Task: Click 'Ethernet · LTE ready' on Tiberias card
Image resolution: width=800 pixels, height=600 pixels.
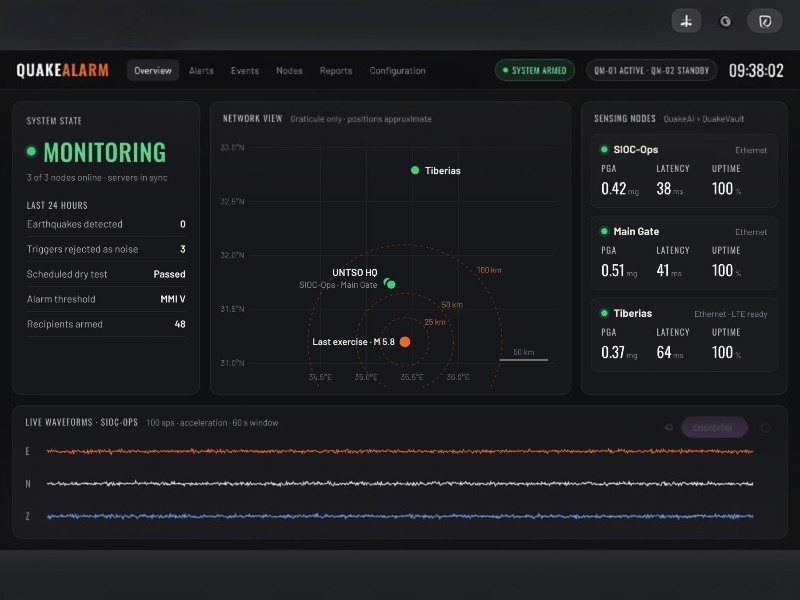Action: pos(731,314)
